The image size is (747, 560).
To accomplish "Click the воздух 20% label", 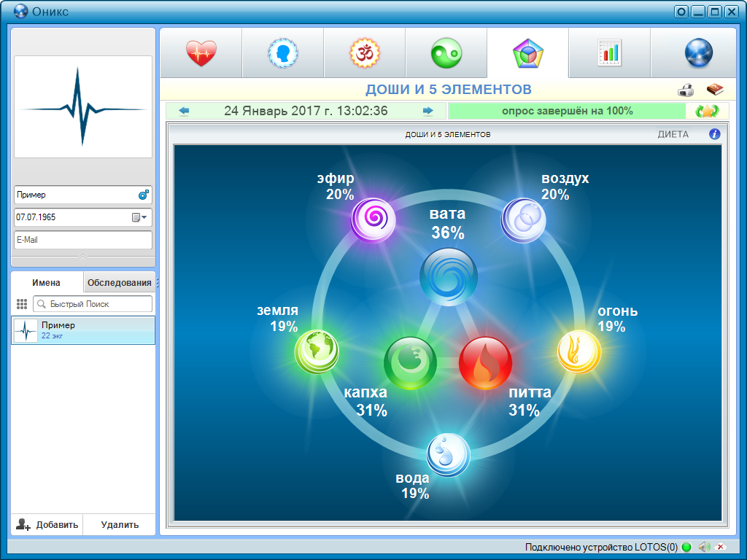I will (565, 186).
